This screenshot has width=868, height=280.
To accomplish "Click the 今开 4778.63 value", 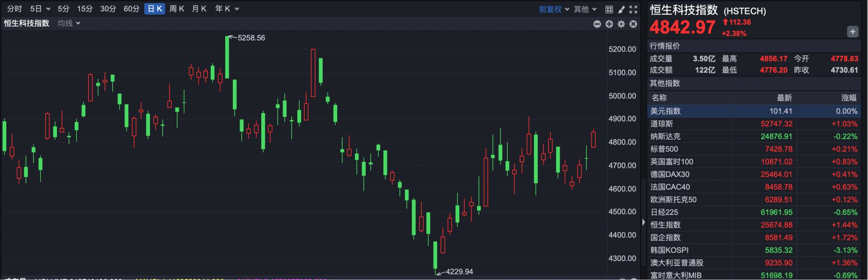I will (x=844, y=59).
